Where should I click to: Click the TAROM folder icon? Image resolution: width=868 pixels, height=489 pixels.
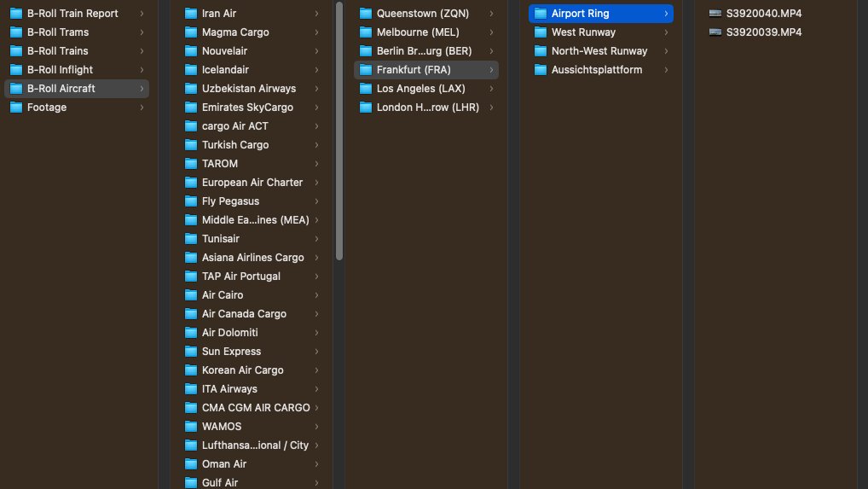pos(191,164)
